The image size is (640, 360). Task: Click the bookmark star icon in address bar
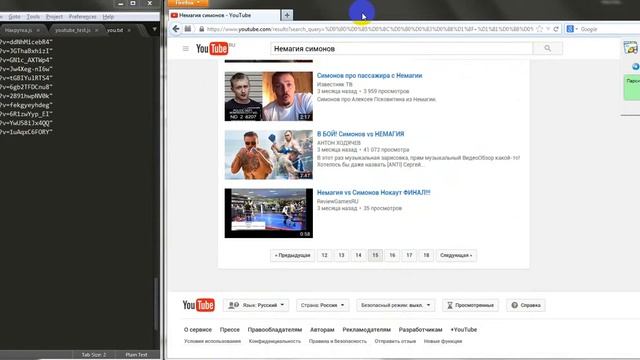click(539, 29)
